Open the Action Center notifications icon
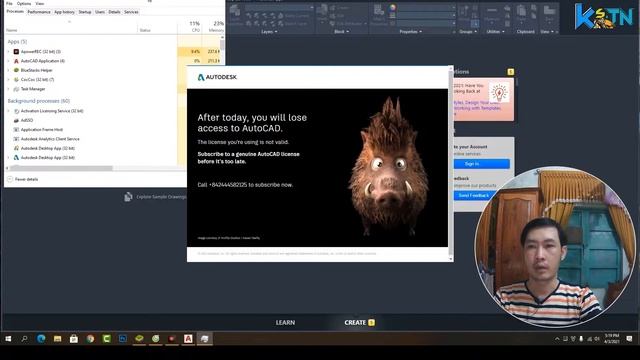Image resolution: width=640 pixels, height=360 pixels. point(629,339)
